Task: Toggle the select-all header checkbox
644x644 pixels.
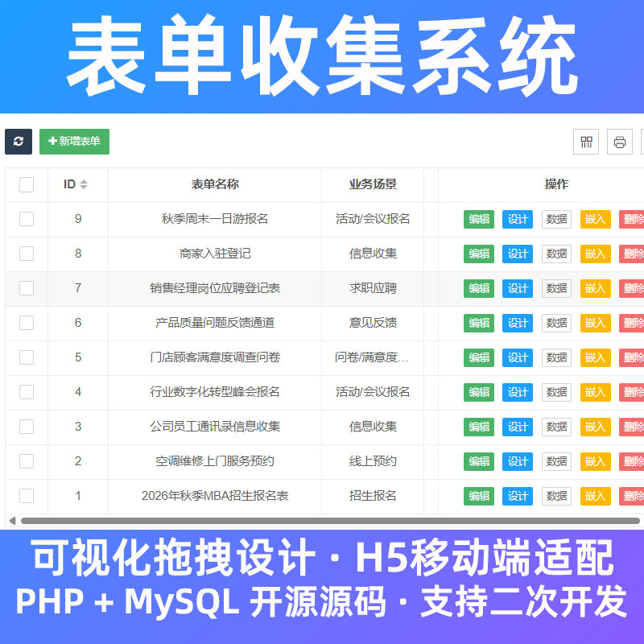Action: point(27,184)
